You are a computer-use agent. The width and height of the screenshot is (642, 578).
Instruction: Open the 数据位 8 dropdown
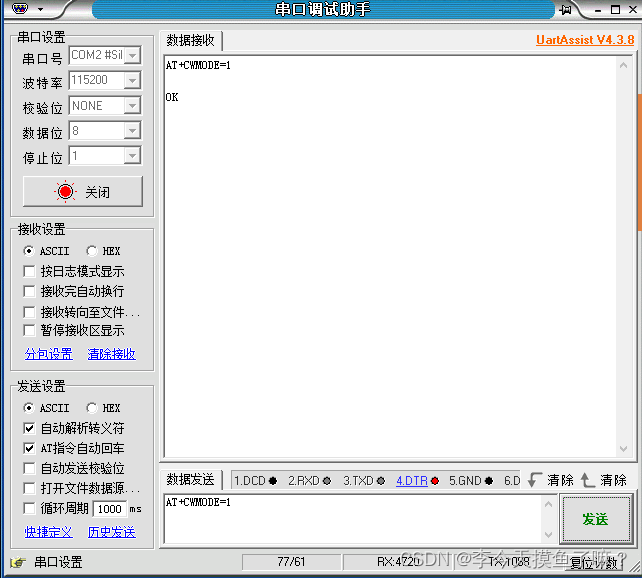(x=132, y=131)
